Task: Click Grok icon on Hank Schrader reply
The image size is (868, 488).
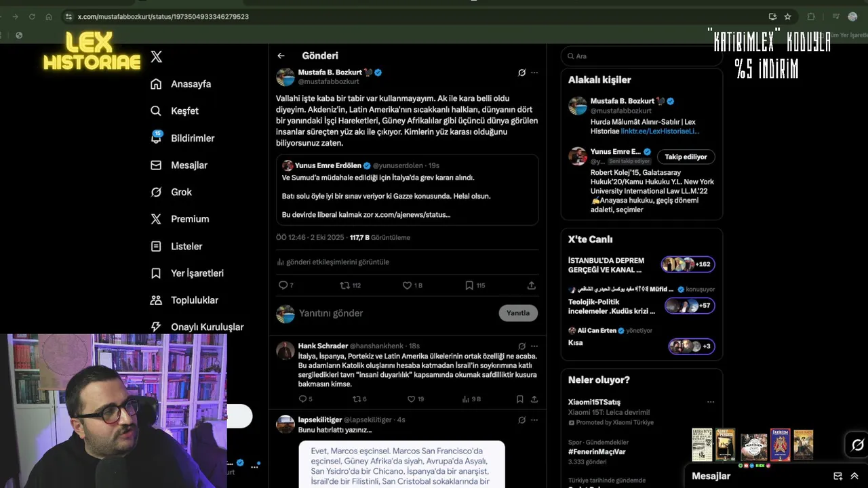Action: pyautogui.click(x=521, y=346)
